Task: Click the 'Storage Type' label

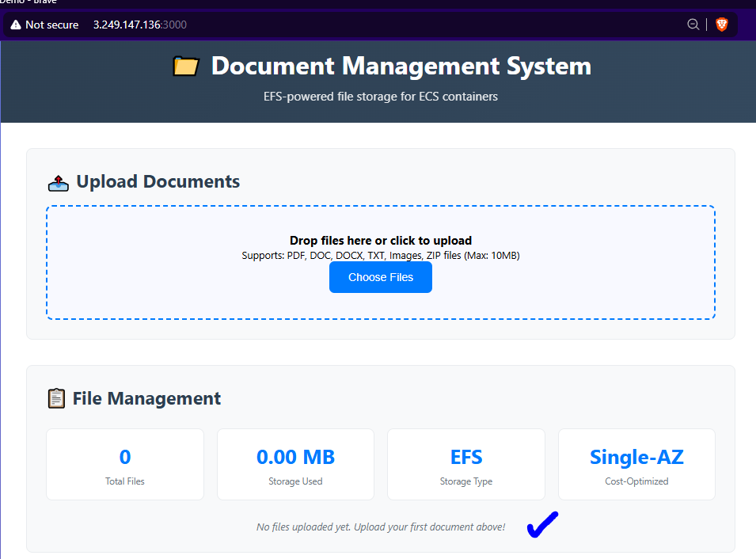Action: [x=466, y=481]
